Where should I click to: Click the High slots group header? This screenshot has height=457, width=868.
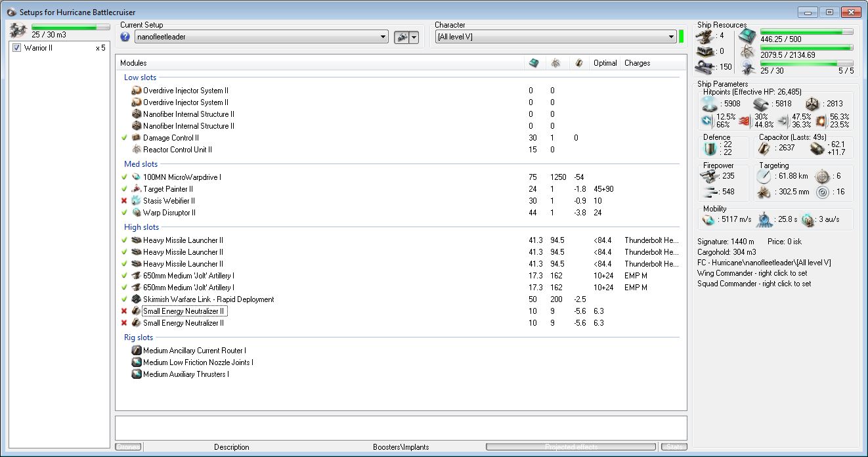click(x=141, y=227)
